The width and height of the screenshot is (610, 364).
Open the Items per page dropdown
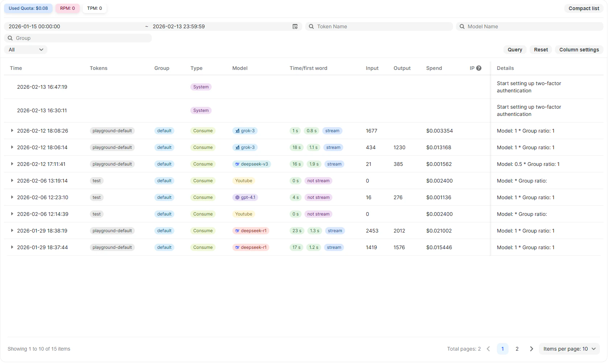pos(569,349)
